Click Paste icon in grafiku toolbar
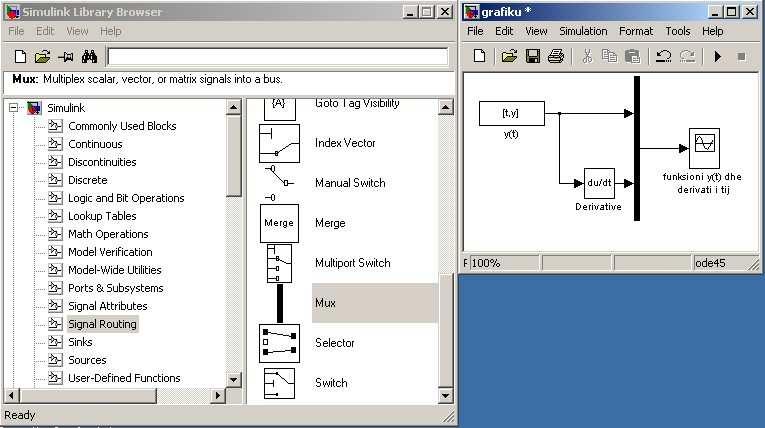The width and height of the screenshot is (765, 428). click(632, 56)
